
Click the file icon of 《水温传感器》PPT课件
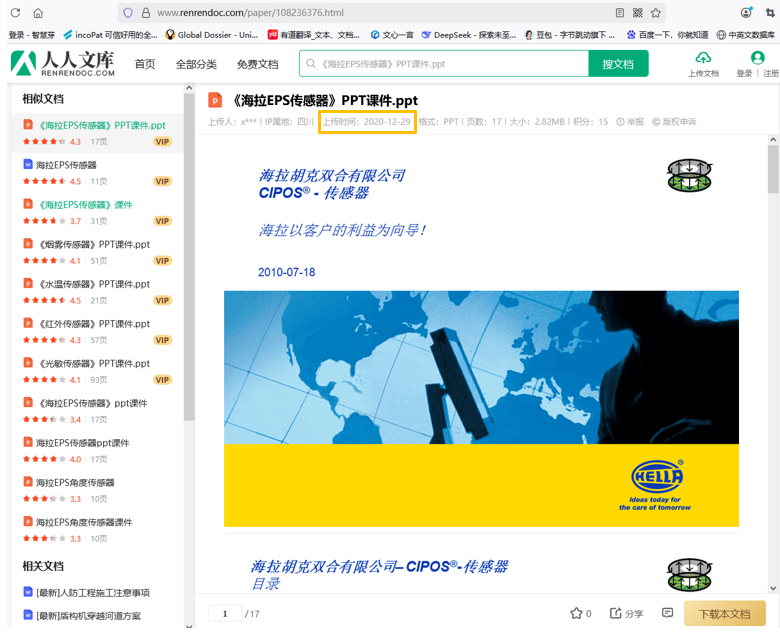28,283
